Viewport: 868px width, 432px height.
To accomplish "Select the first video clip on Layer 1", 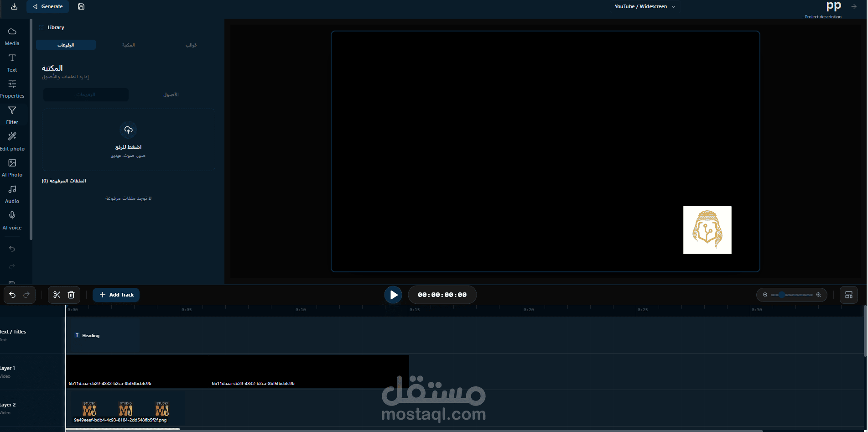I will (137, 372).
